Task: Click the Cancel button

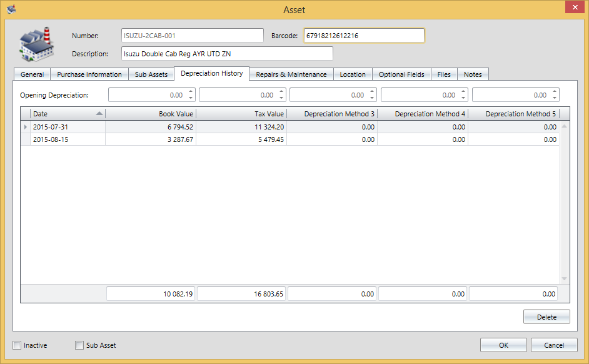Action: [x=554, y=345]
